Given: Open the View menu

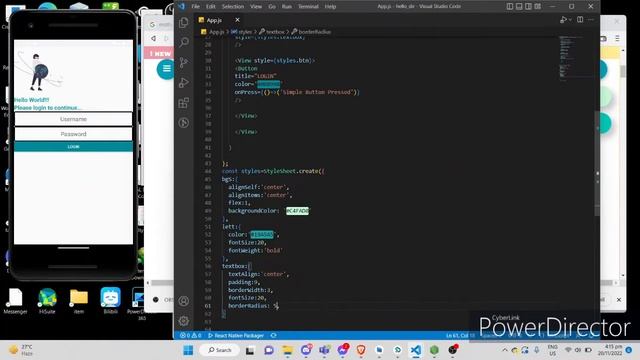Looking at the screenshot, I should (256, 6).
